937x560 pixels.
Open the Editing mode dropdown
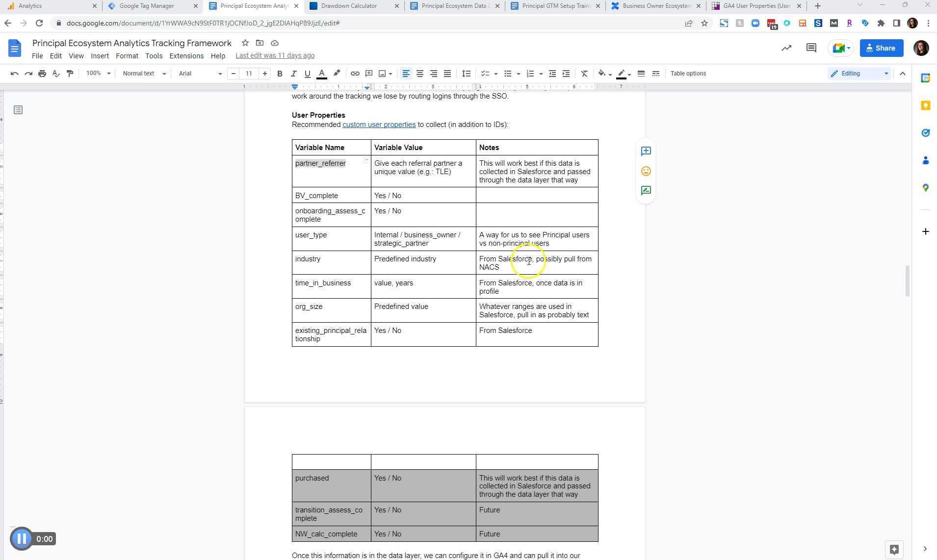[859, 74]
